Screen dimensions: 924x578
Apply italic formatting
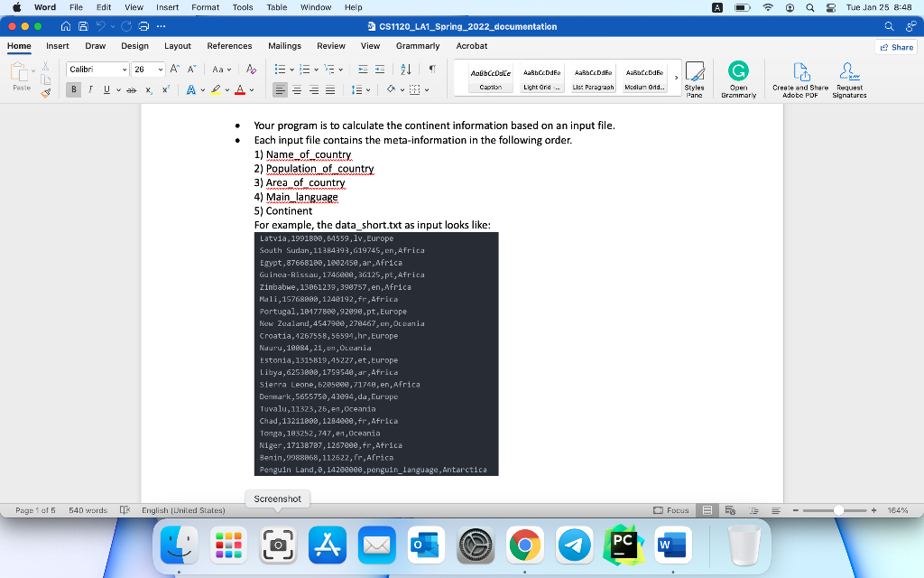pos(91,89)
